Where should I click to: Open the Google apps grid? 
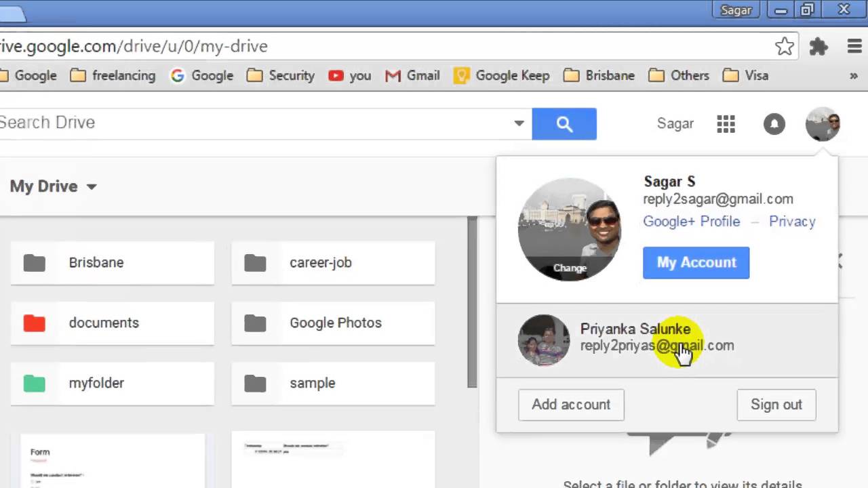point(726,124)
